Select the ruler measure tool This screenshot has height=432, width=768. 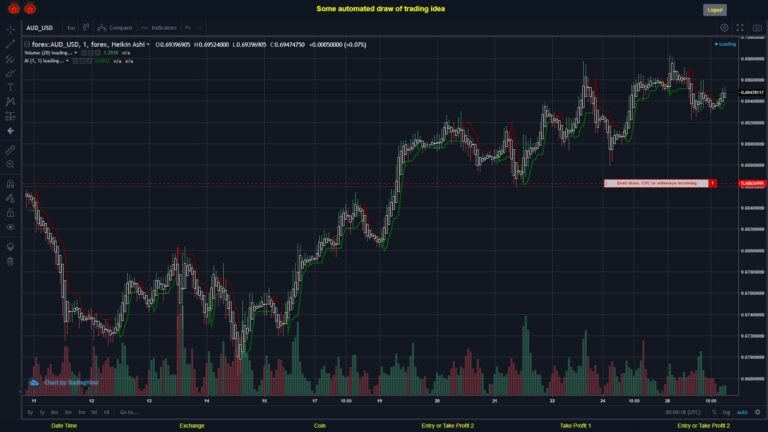point(10,150)
